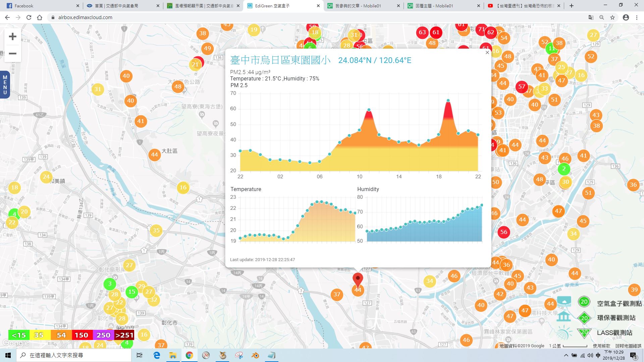This screenshot has height=362, width=644.
Task: Select the red 57 station marker
Action: click(x=521, y=86)
